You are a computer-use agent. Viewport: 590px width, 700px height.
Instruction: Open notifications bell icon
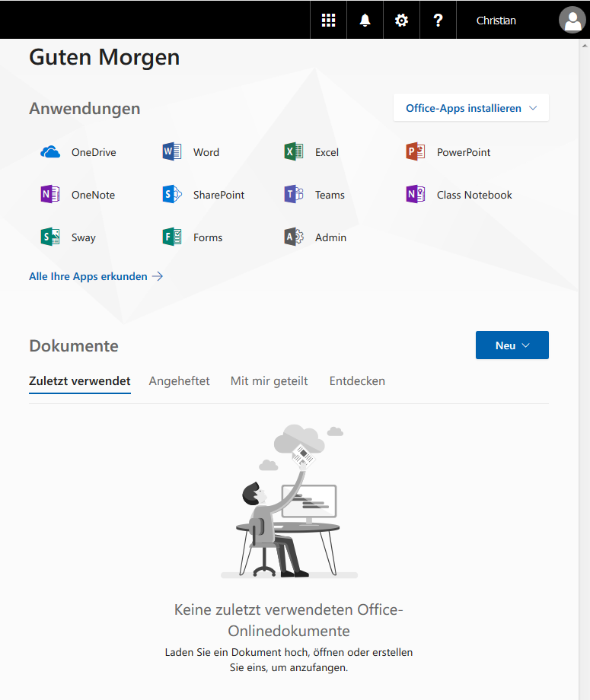coord(365,20)
